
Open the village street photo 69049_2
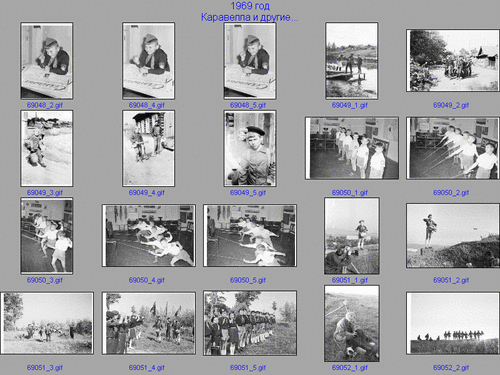pos(453,61)
